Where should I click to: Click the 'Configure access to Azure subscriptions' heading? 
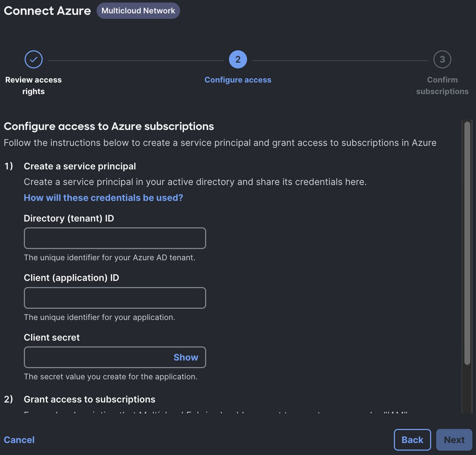[x=109, y=126]
